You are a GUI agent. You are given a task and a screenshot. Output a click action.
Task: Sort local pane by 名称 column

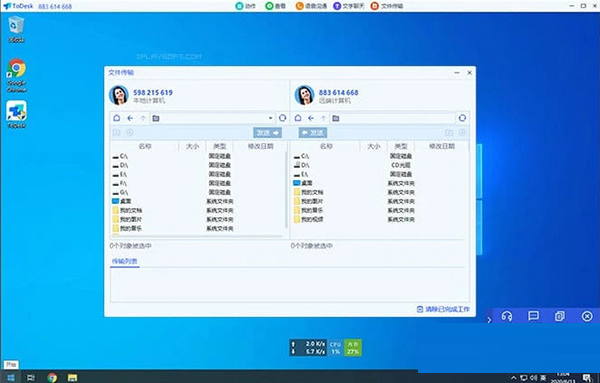[145, 146]
